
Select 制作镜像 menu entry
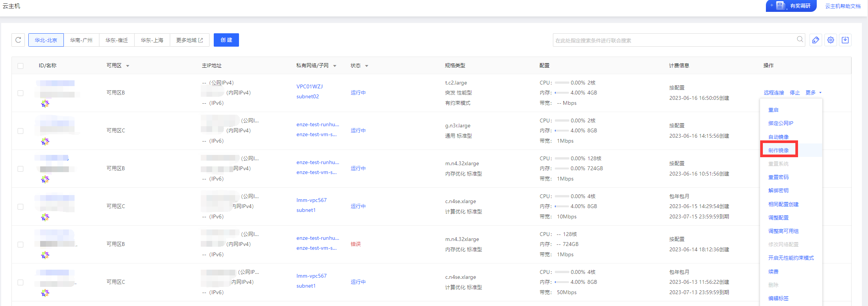[x=779, y=150]
